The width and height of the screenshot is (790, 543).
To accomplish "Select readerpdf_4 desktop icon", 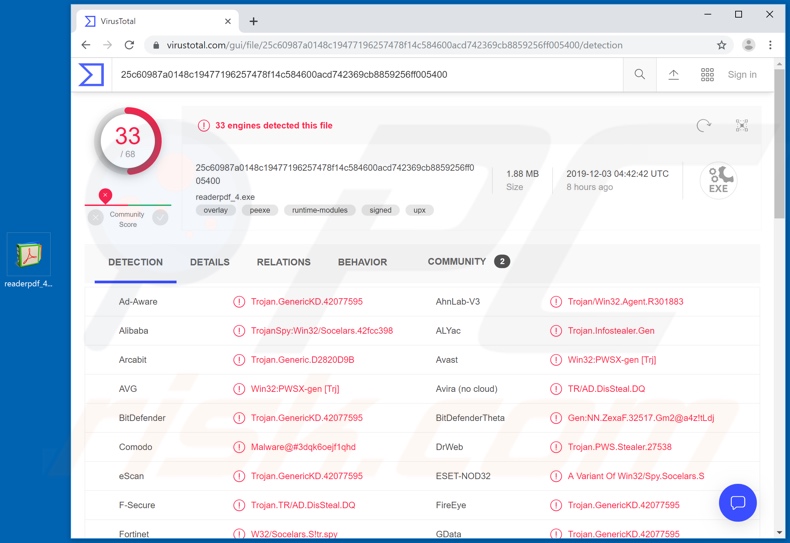I will click(28, 261).
